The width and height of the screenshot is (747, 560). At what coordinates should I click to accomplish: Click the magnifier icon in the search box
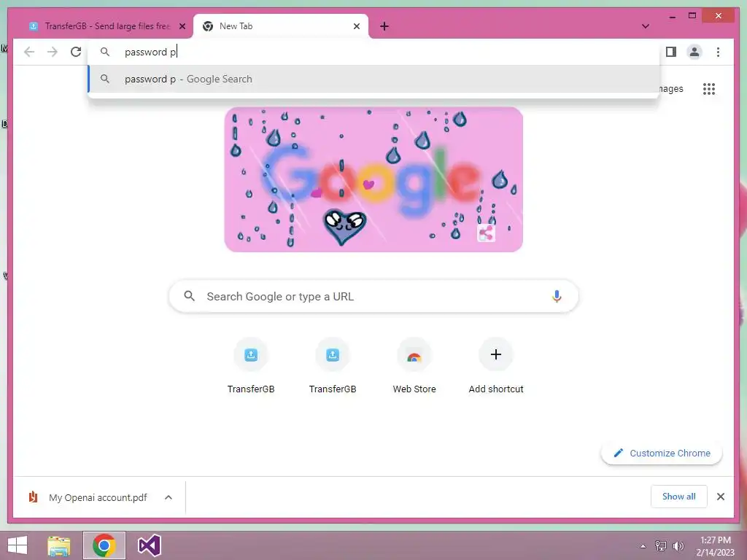189,296
